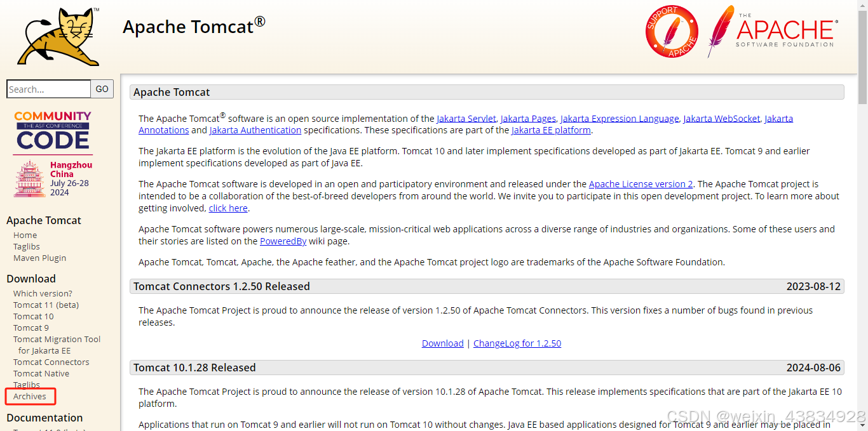The image size is (868, 431).
Task: Open the Hangzhou China event image
Action: click(x=53, y=178)
